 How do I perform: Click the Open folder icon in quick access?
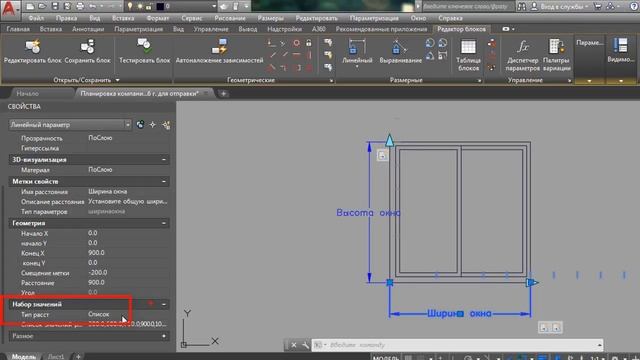point(42,6)
